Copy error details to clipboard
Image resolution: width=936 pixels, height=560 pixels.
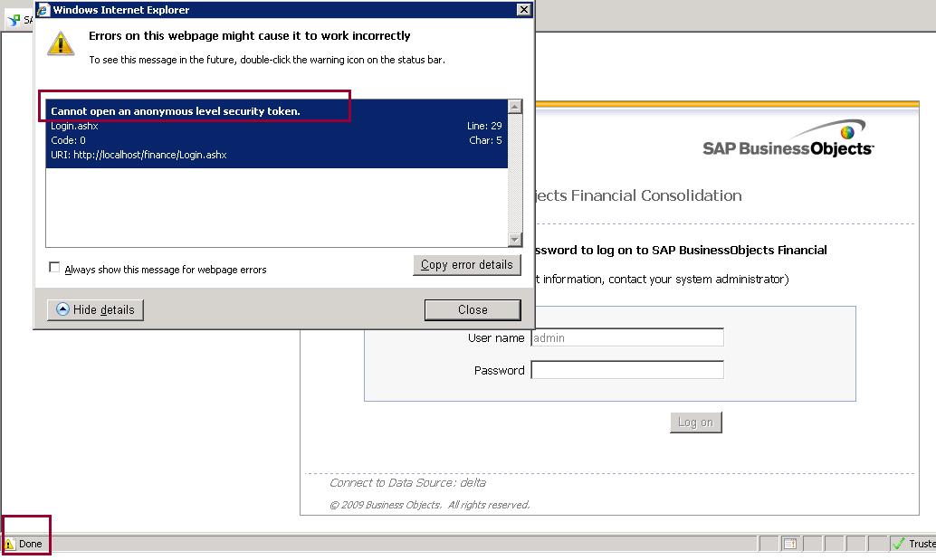467,265
